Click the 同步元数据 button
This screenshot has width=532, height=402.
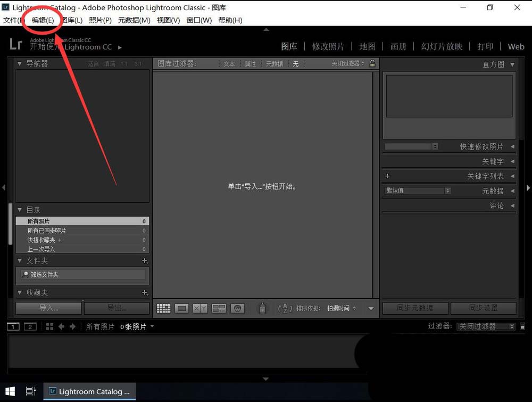[415, 308]
